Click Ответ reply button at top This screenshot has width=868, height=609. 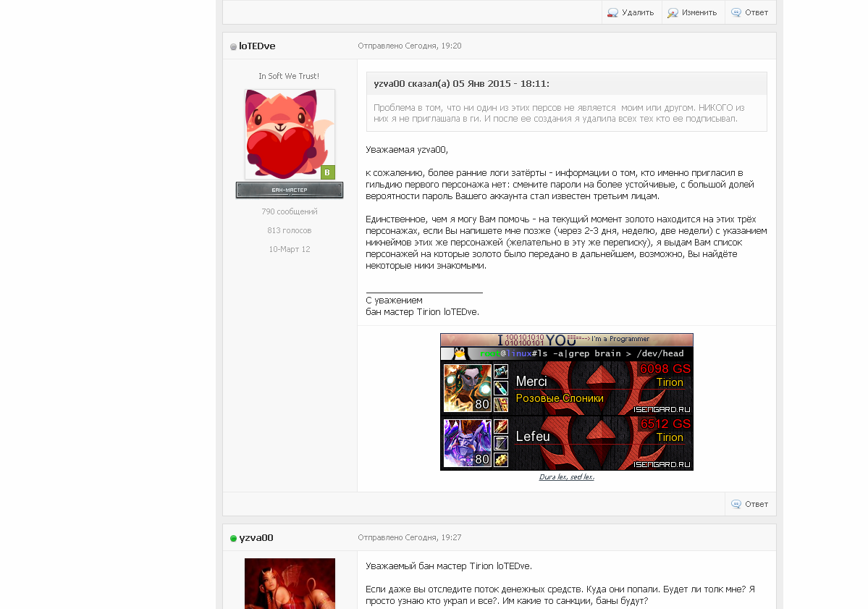coord(750,12)
